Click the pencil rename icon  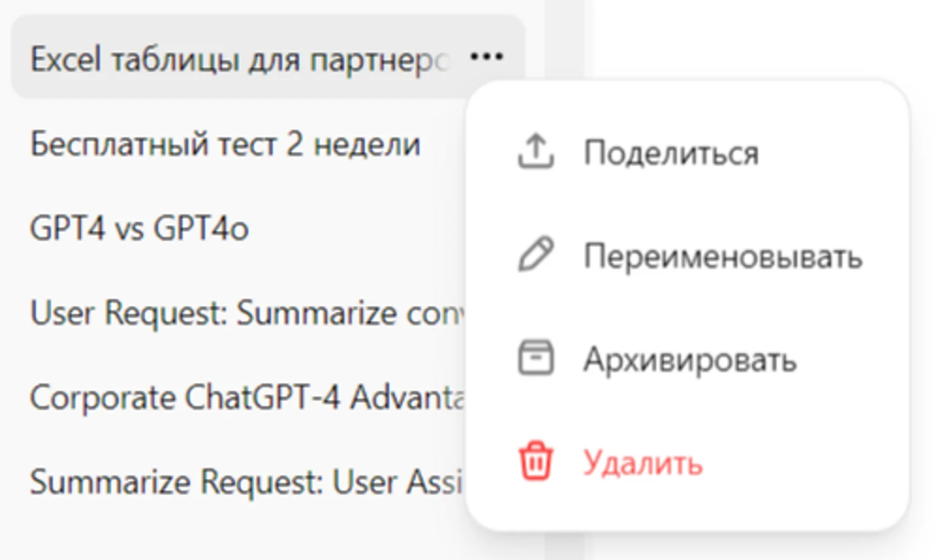[x=536, y=254]
